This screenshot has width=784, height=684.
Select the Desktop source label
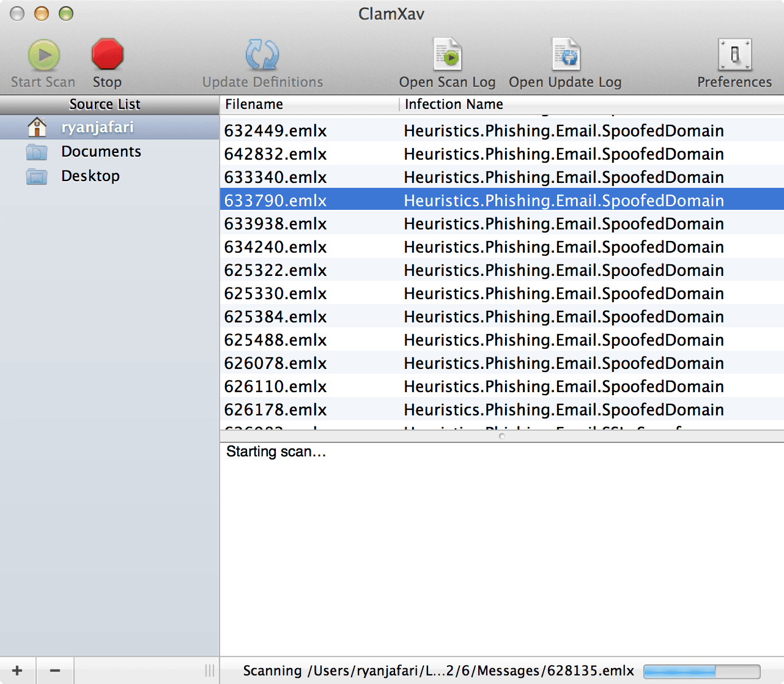pos(91,176)
